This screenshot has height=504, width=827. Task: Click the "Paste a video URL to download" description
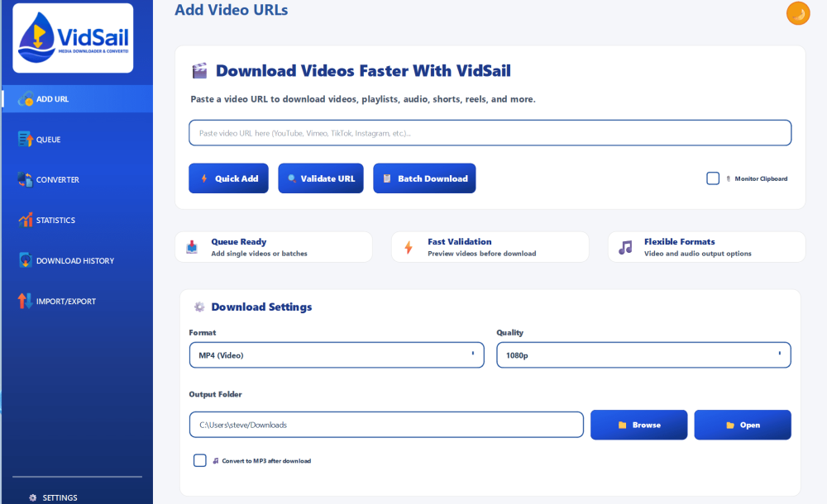tap(363, 99)
